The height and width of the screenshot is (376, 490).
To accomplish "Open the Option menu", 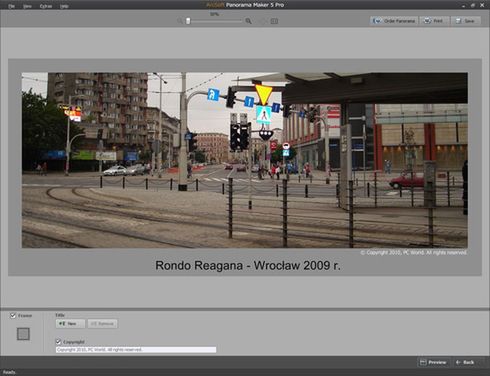I will (x=46, y=6).
